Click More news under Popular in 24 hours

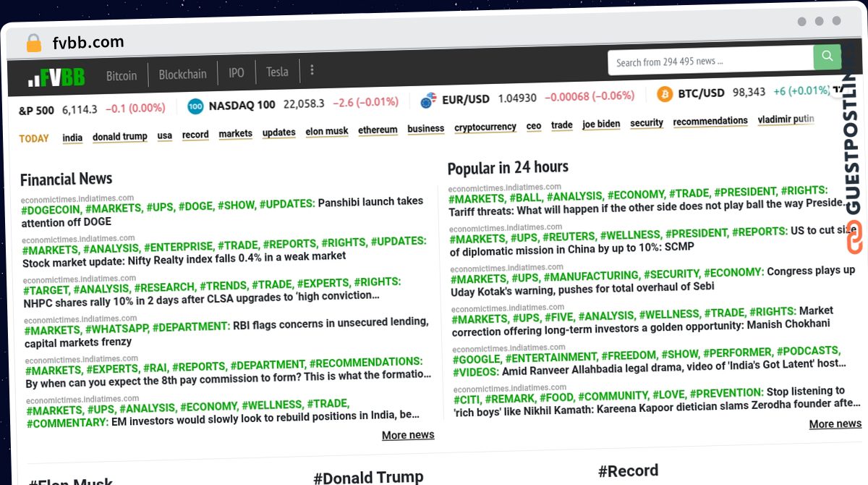click(x=835, y=424)
